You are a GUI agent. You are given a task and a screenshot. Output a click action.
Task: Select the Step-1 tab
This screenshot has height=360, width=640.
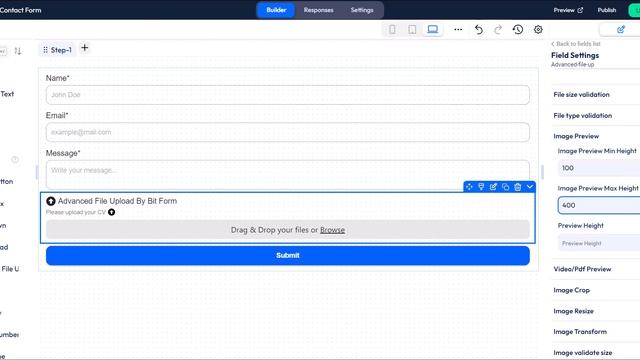coord(58,50)
